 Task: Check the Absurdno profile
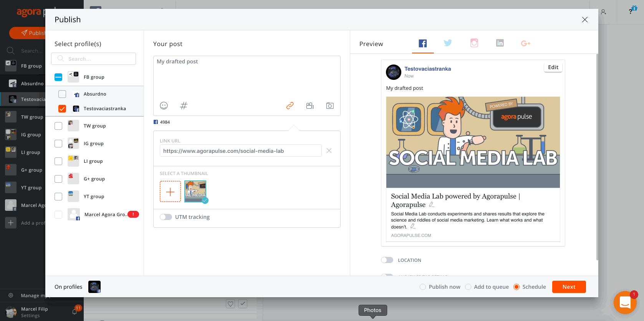62,94
